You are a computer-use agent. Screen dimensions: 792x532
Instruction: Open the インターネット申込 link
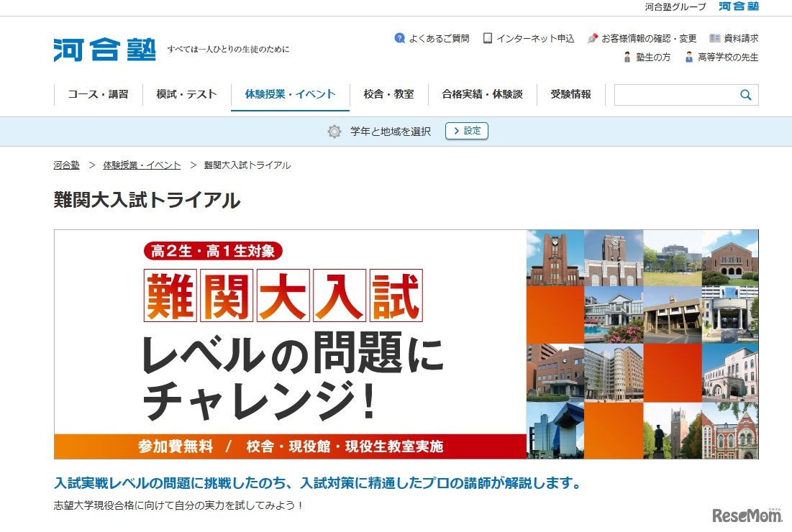pyautogui.click(x=535, y=38)
